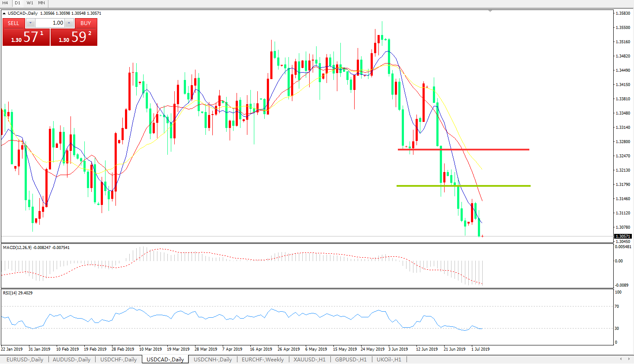This screenshot has height=364, width=634.
Task: Switch to the XAUUSD H1 chart tab
Action: click(x=309, y=359)
